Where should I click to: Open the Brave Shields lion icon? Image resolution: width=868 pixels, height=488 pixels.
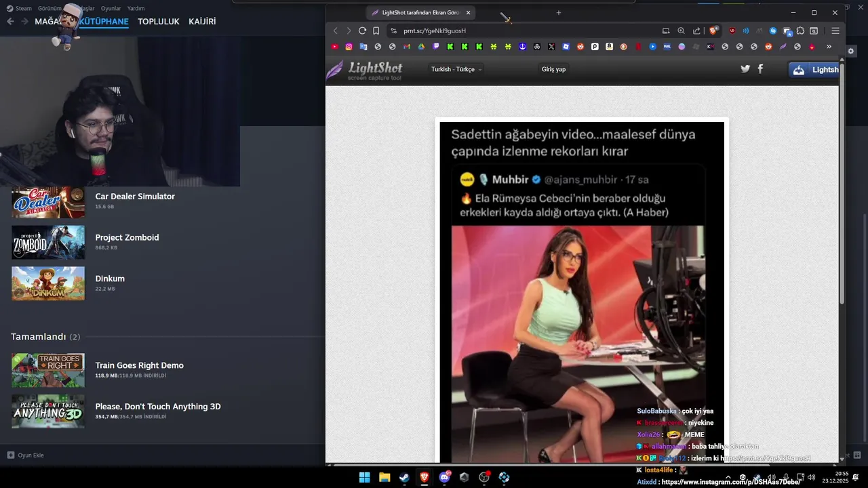click(x=713, y=30)
